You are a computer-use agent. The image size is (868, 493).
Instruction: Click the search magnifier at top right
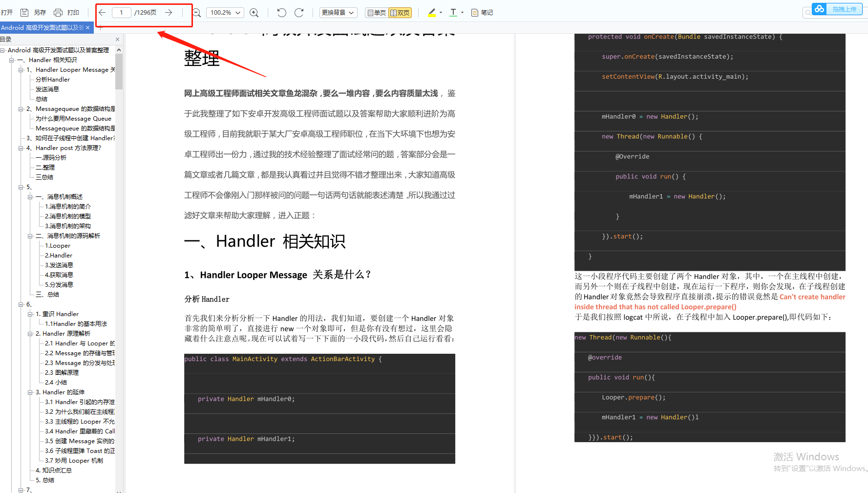(808, 12)
